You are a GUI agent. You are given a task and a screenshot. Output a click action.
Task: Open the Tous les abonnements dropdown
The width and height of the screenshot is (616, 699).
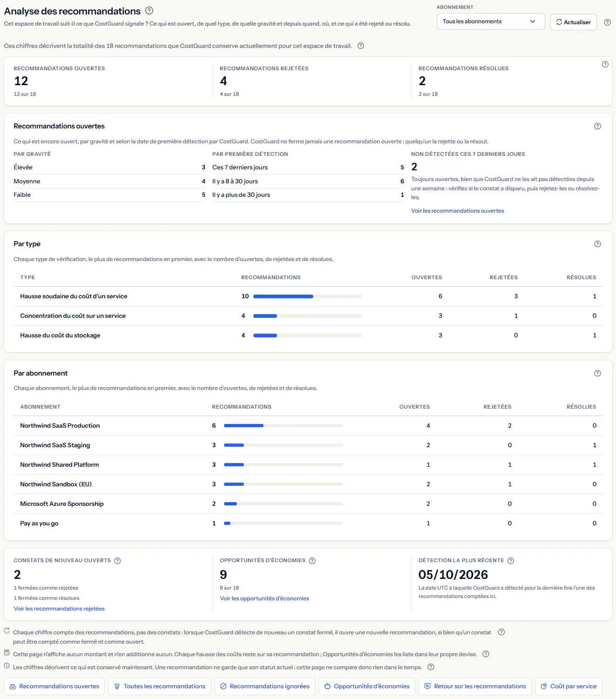(x=491, y=21)
